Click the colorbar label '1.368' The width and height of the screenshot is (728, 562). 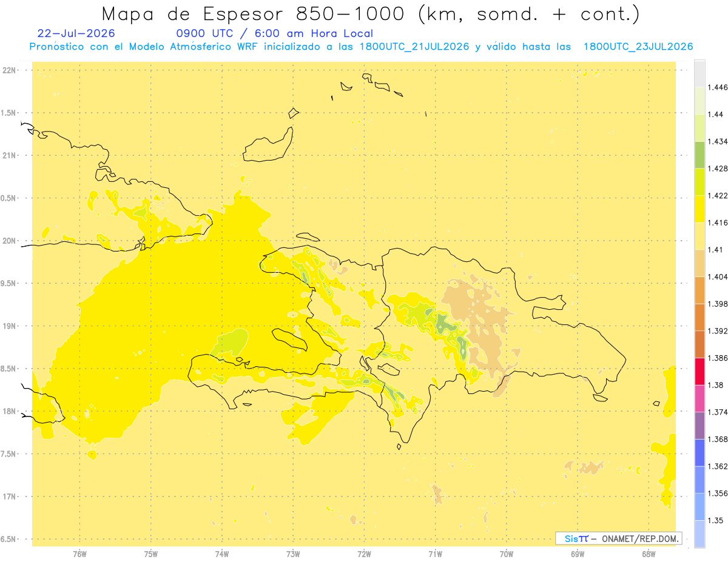coord(718,439)
